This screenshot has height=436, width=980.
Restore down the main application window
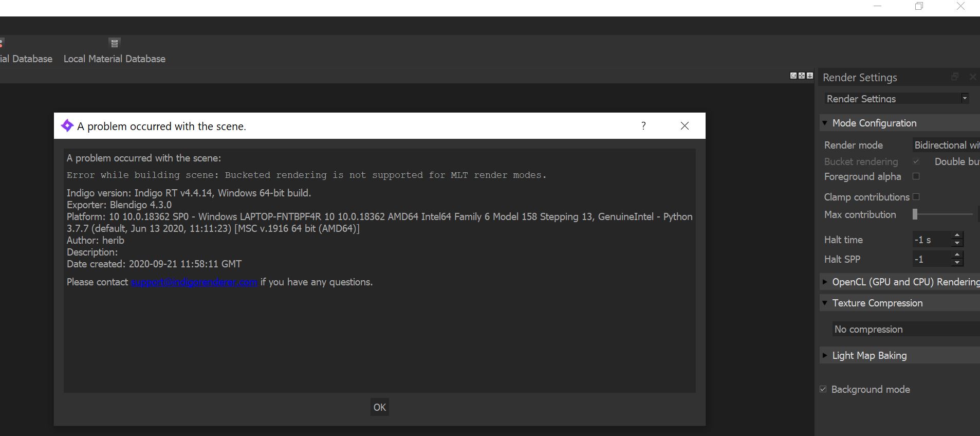click(919, 6)
